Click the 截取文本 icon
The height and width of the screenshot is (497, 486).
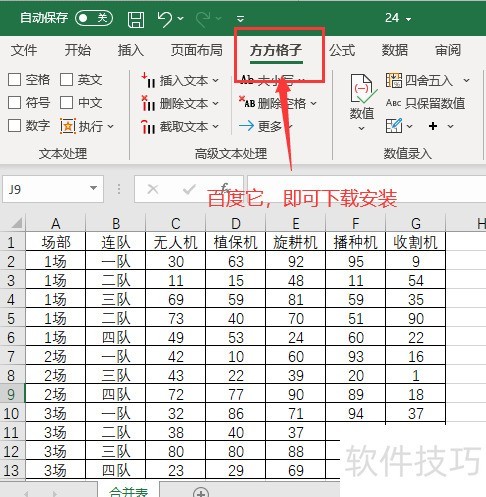(148, 126)
